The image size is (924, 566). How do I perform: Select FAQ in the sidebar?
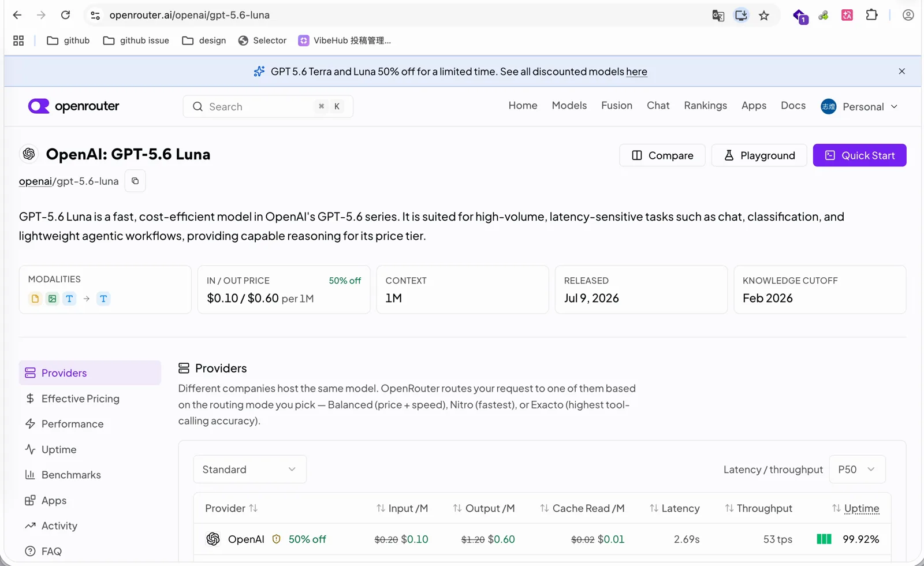pyautogui.click(x=90, y=551)
